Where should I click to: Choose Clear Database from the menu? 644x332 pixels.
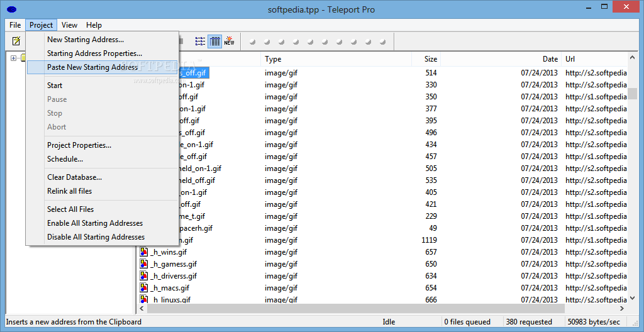point(103,177)
